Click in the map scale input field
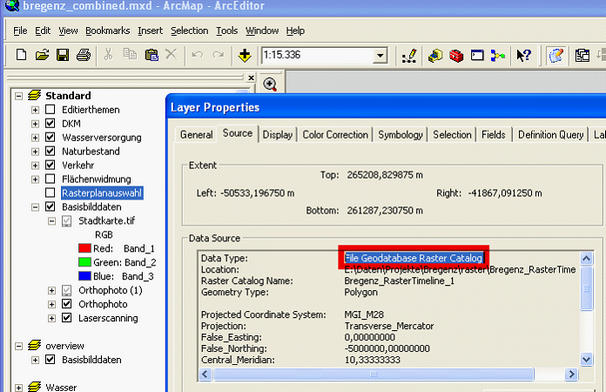606x392 pixels. 318,55
